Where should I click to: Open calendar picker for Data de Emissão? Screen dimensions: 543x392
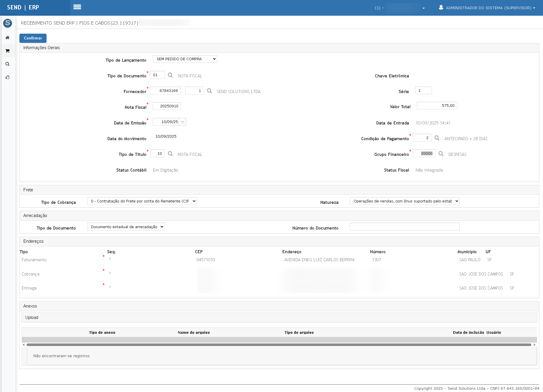point(183,122)
